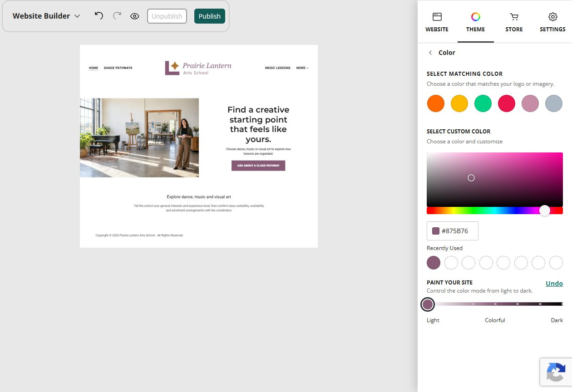This screenshot has width=572, height=392.
Task: Open the Store cart icon
Action: 514,17
